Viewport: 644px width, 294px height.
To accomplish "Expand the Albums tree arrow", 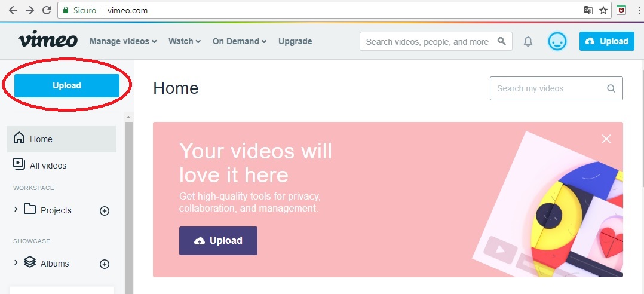I will click(16, 262).
